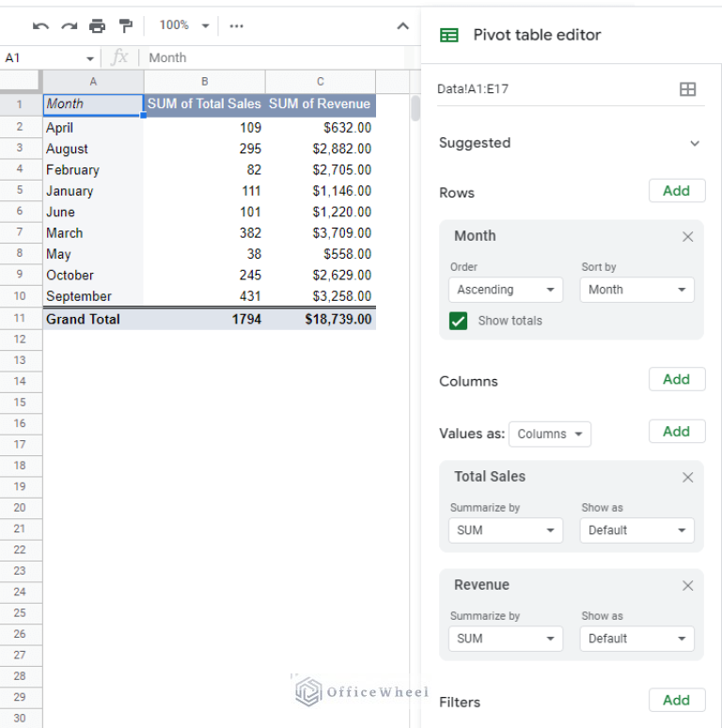Viewport: 722px width, 728px height.
Task: Remove the Month row field
Action: [687, 237]
